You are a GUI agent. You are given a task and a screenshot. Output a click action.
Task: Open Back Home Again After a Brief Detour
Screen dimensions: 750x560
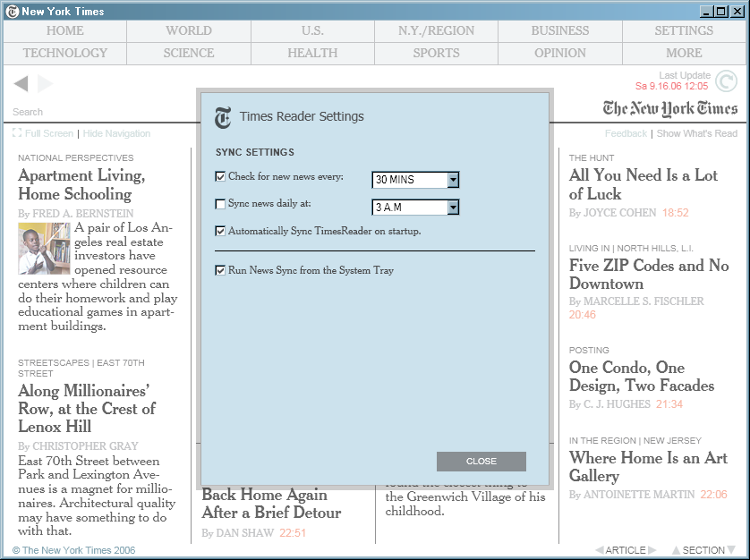(x=271, y=503)
